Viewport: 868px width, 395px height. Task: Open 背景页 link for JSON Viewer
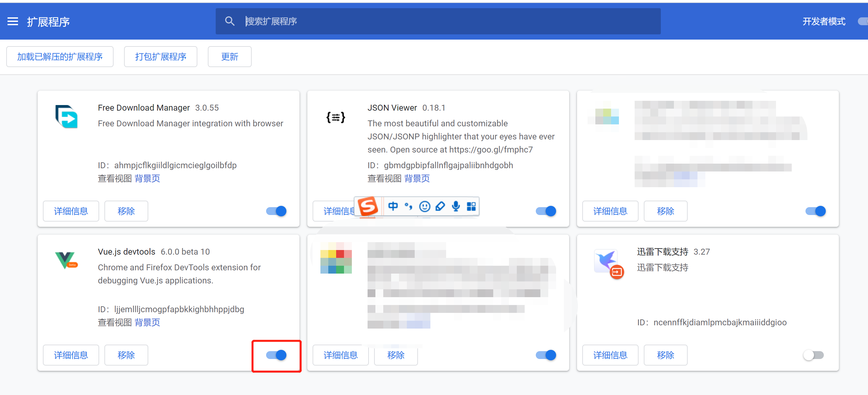(417, 178)
